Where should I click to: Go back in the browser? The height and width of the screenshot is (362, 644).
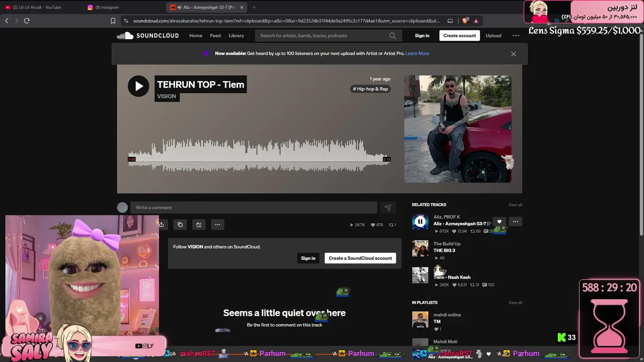[x=7, y=21]
